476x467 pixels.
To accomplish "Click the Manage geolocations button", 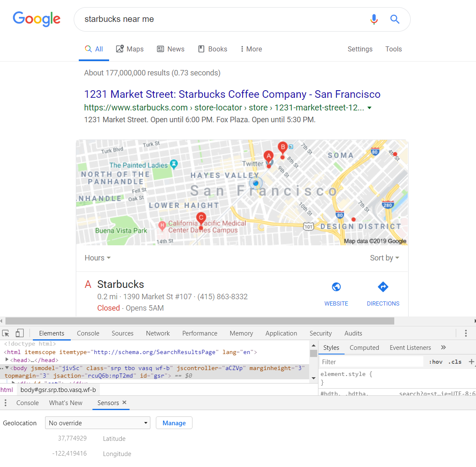I will (x=174, y=423).
